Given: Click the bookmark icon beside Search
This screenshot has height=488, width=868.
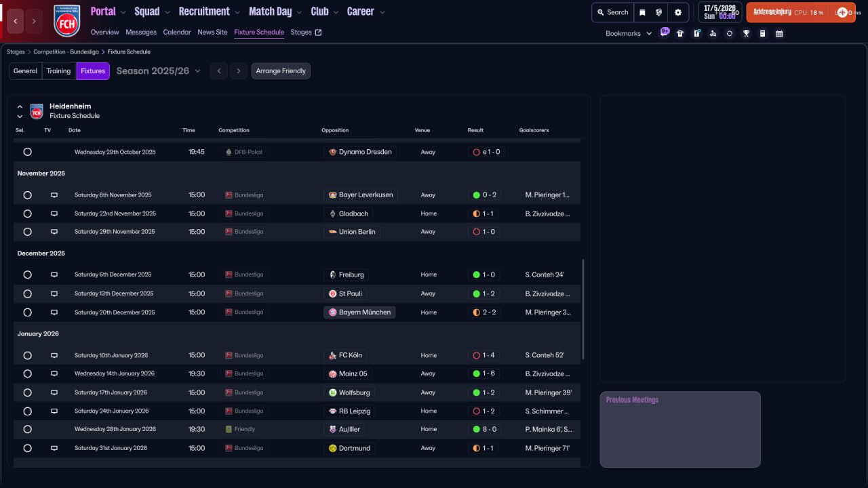Looking at the screenshot, I should (x=642, y=12).
